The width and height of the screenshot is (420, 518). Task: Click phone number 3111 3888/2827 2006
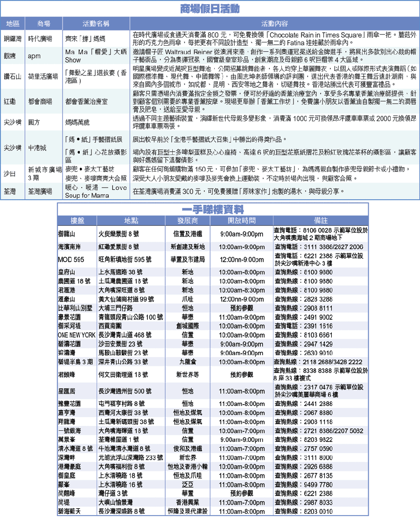(333, 247)
